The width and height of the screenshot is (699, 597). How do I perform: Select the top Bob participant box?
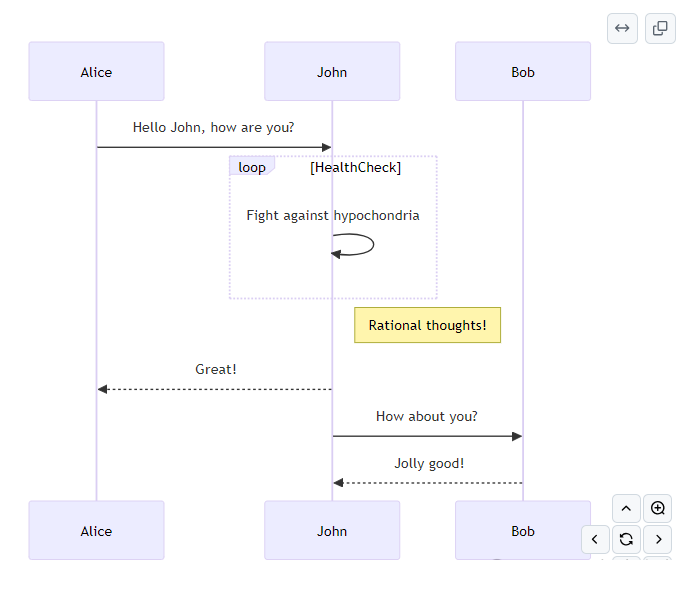pos(523,71)
